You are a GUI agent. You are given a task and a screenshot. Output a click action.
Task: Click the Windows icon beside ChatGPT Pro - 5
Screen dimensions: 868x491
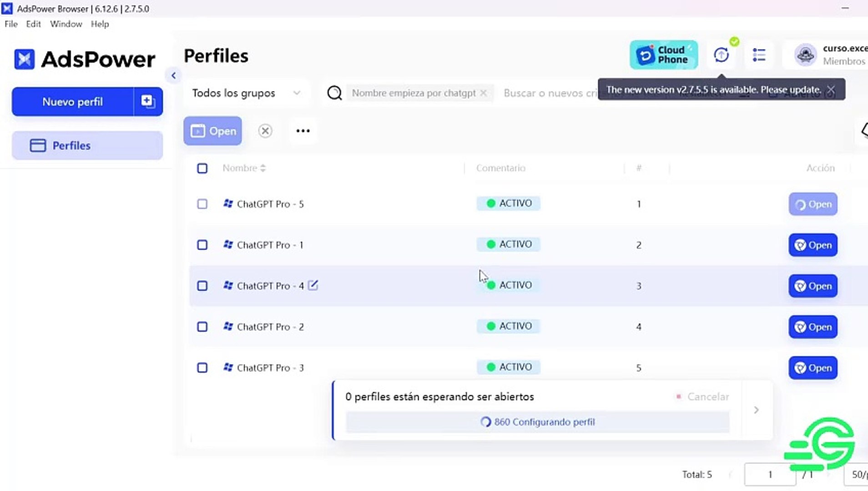coord(228,204)
